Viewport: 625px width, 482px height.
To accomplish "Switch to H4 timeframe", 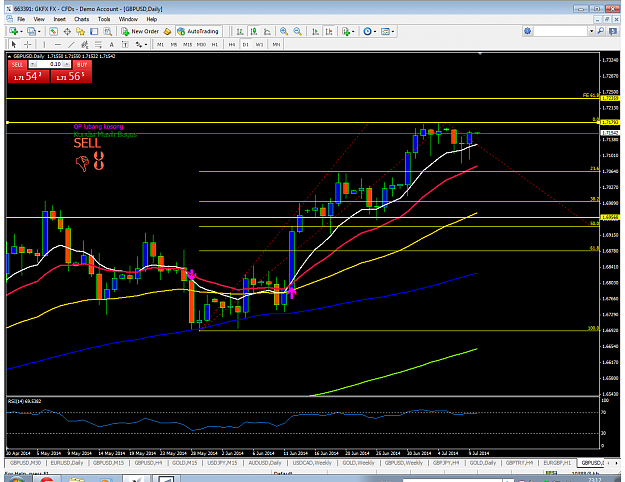I will coord(232,45).
